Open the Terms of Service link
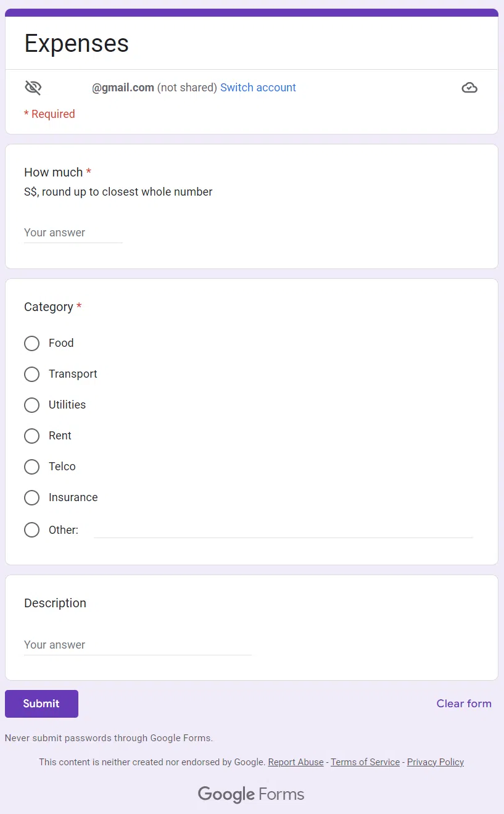Image resolution: width=504 pixels, height=814 pixels. pyautogui.click(x=365, y=762)
